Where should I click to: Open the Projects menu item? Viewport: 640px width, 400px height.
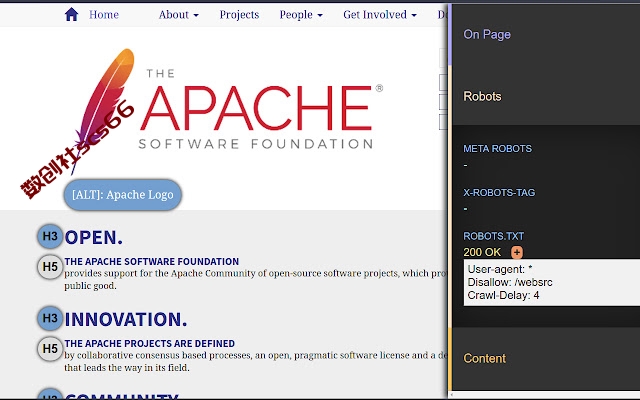239,15
